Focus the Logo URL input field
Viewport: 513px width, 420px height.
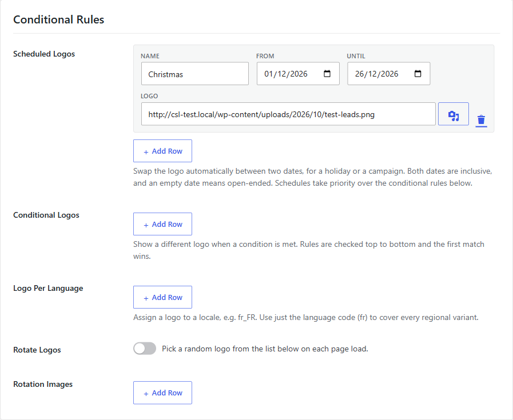(x=288, y=114)
